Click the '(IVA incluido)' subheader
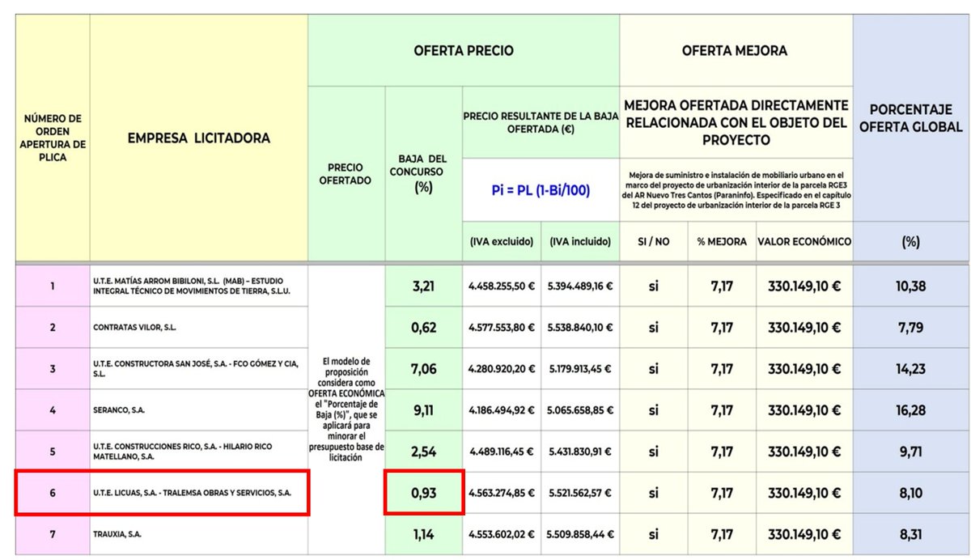This screenshot has height=560, width=971. point(581,241)
